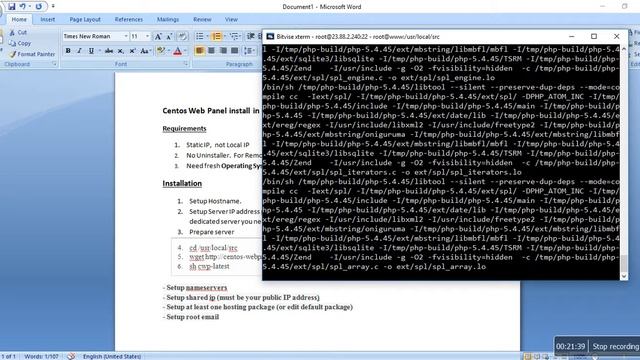Click the Installation heading in Word document
Viewport: 640px width, 360px height.
tap(182, 183)
